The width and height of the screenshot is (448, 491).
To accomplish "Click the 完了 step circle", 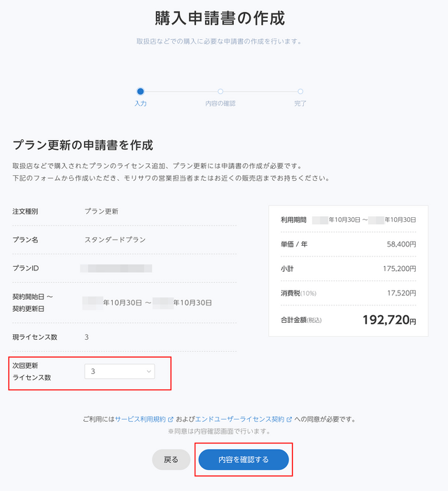I will (300, 91).
